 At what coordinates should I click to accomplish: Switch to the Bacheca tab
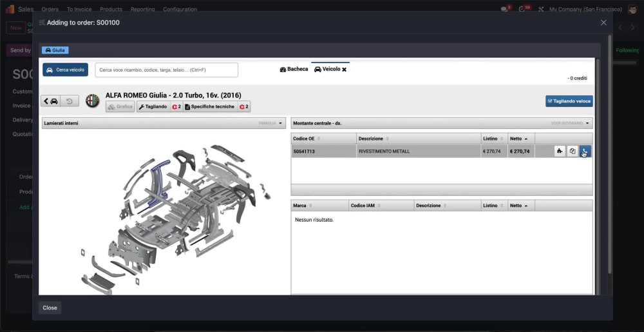pos(294,69)
